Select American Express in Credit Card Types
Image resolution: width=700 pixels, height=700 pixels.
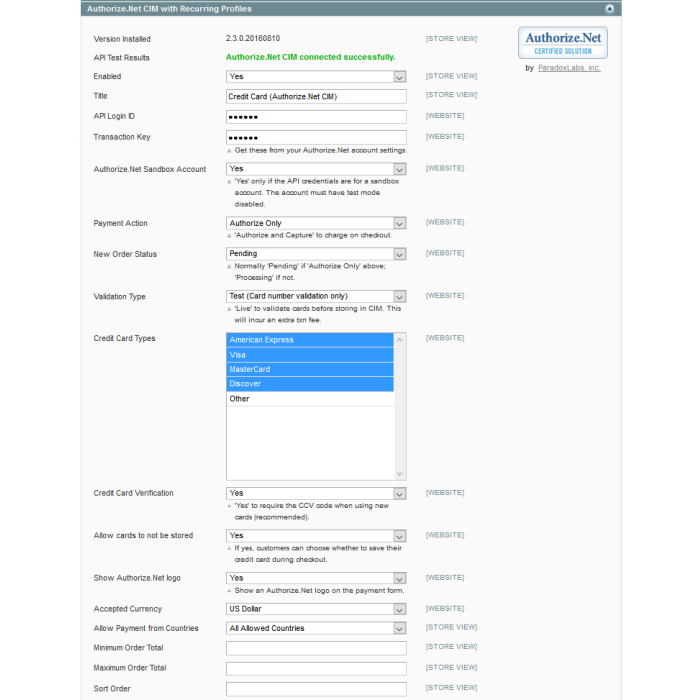(x=310, y=340)
